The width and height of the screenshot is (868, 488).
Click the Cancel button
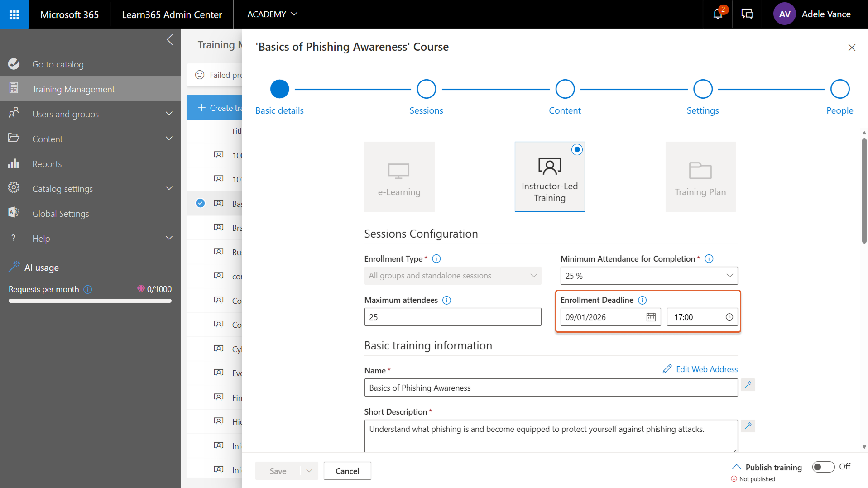click(x=347, y=471)
